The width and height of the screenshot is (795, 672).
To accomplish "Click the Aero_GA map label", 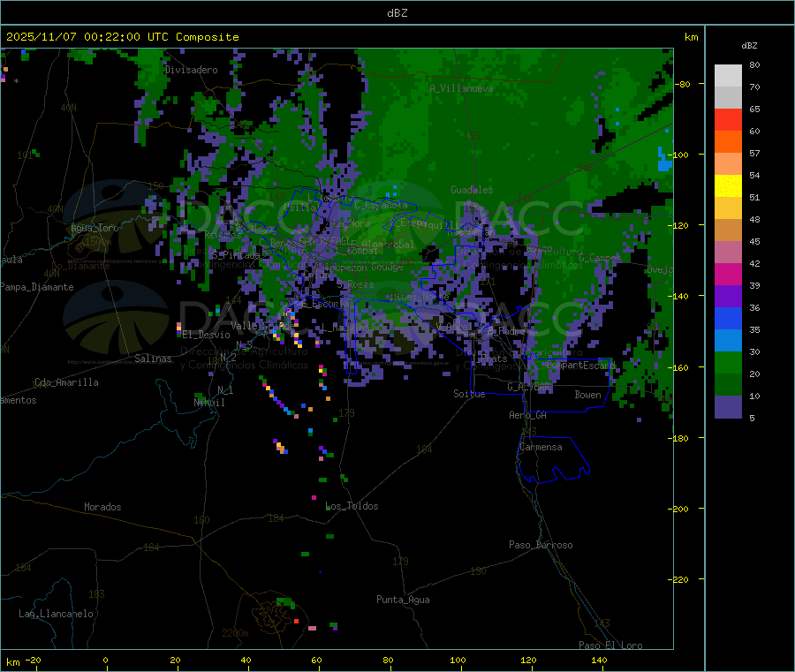I will pyautogui.click(x=528, y=415).
